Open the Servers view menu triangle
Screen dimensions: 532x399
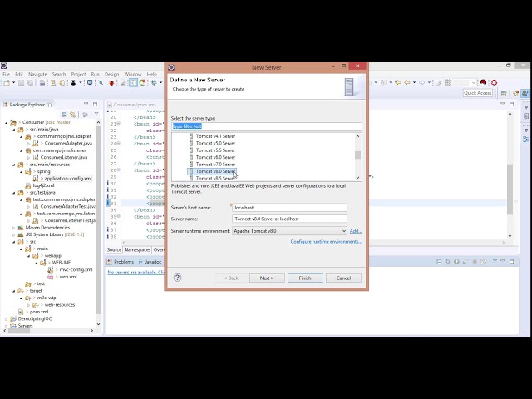pos(495,261)
